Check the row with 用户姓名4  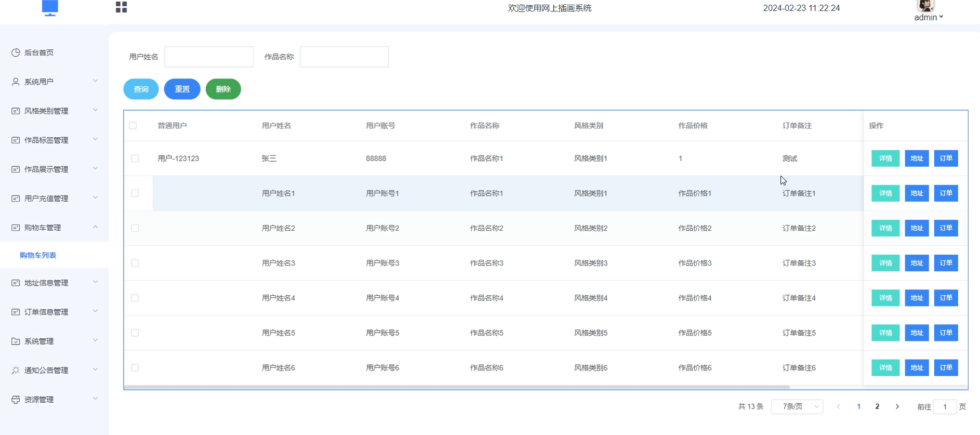(x=135, y=298)
